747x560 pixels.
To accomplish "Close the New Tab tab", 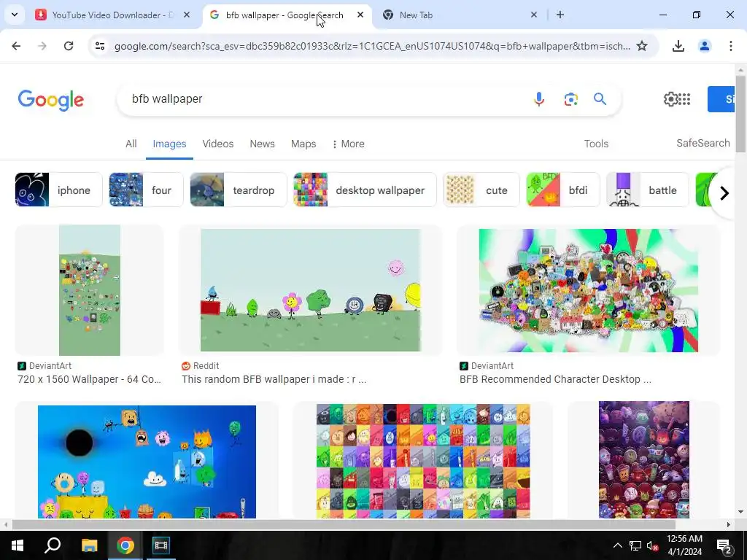I will click(x=533, y=15).
